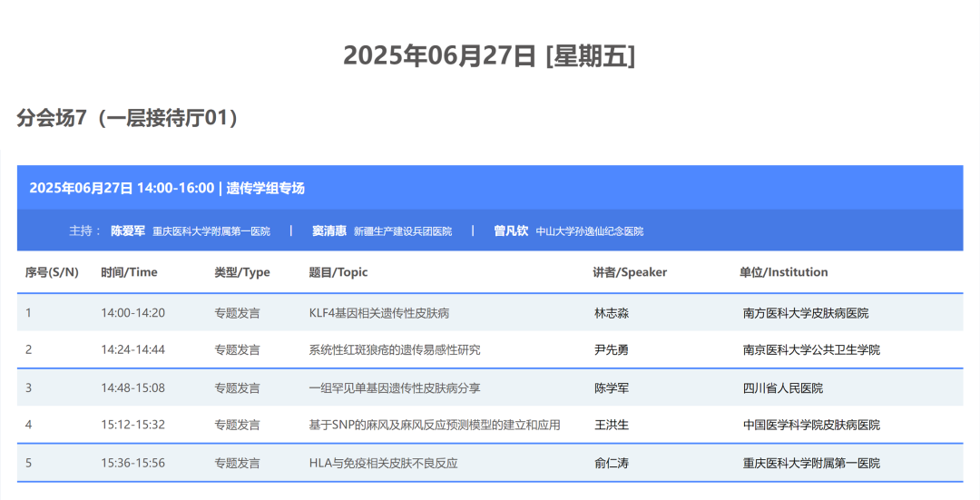Click topic HLA与免疫相关皮肤不良反应
Image resolution: width=980 pixels, height=500 pixels.
coord(383,463)
